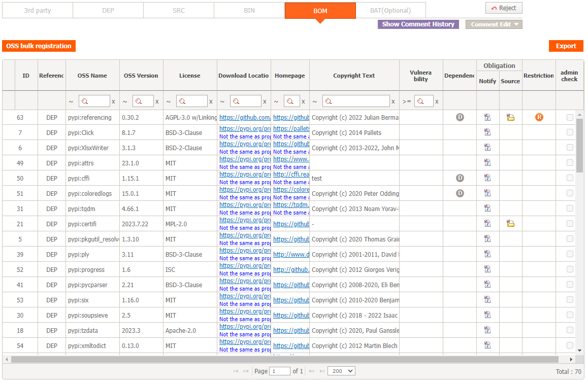The image size is (588, 382).
Task: Open the Vulnerability filter operator >= selector
Action: 406,101
